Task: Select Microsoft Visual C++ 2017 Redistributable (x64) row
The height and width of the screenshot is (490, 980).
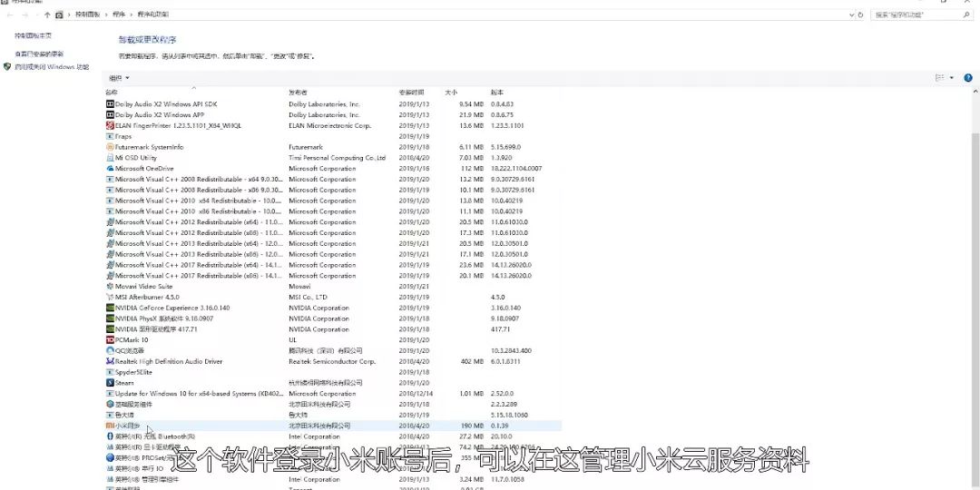Action: point(333,265)
